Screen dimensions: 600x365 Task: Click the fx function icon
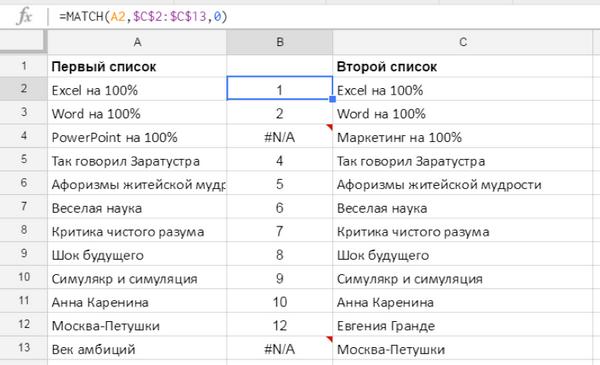point(24,16)
